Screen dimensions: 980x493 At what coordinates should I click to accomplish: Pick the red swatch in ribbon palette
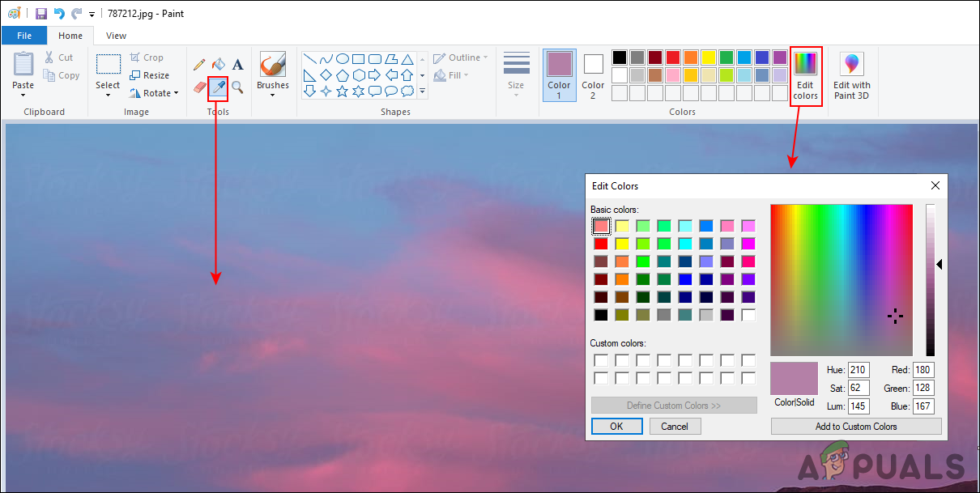coord(672,57)
